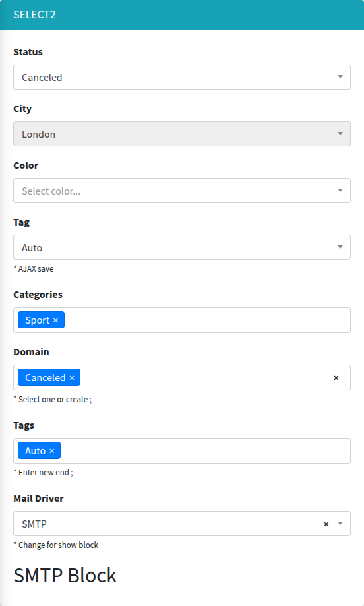364x606 pixels.
Task: Click the '* Enter new end ;' hint
Action: click(x=44, y=473)
